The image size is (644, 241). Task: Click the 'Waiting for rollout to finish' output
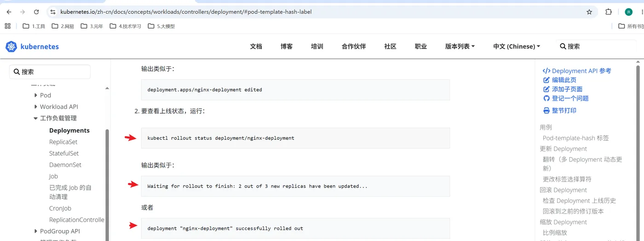[x=257, y=186]
